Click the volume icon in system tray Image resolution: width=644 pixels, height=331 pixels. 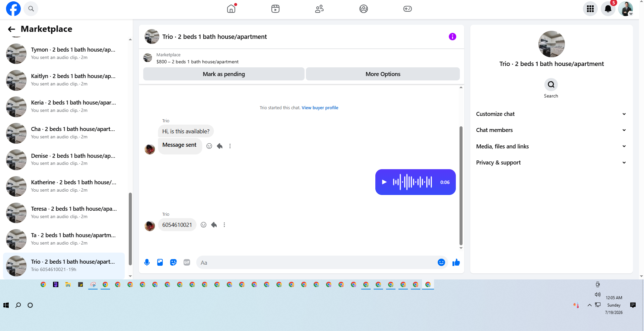pos(598,294)
